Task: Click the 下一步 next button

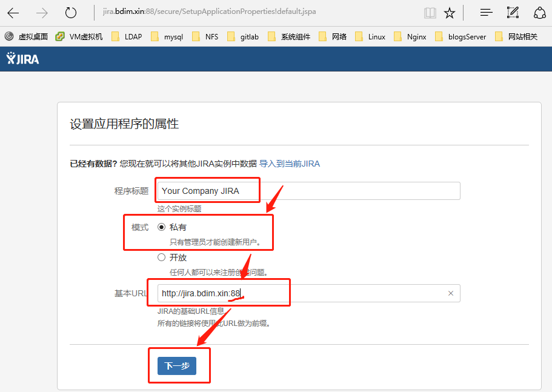Action: click(177, 366)
